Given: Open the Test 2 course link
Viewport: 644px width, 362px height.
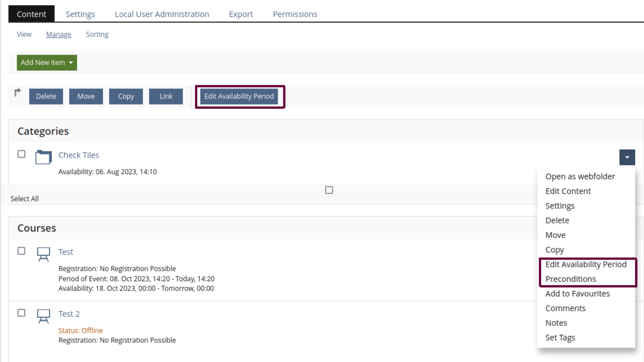Looking at the screenshot, I should click(x=69, y=314).
